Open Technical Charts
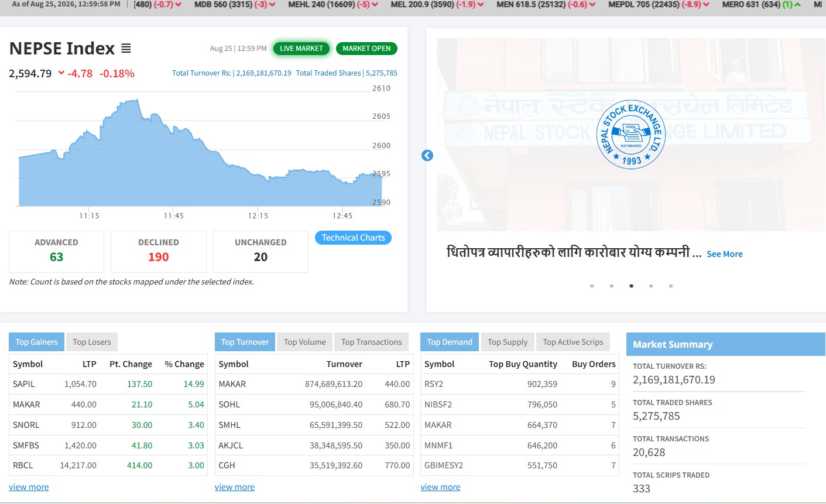Viewport: 826px width, 504px height. (x=354, y=238)
